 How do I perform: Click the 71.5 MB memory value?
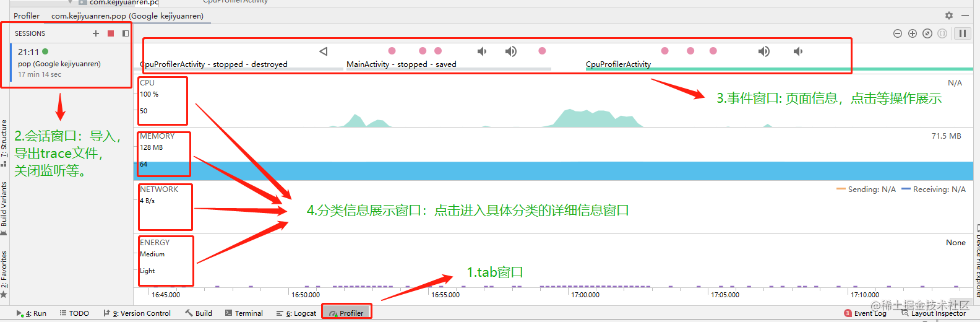pyautogui.click(x=946, y=136)
